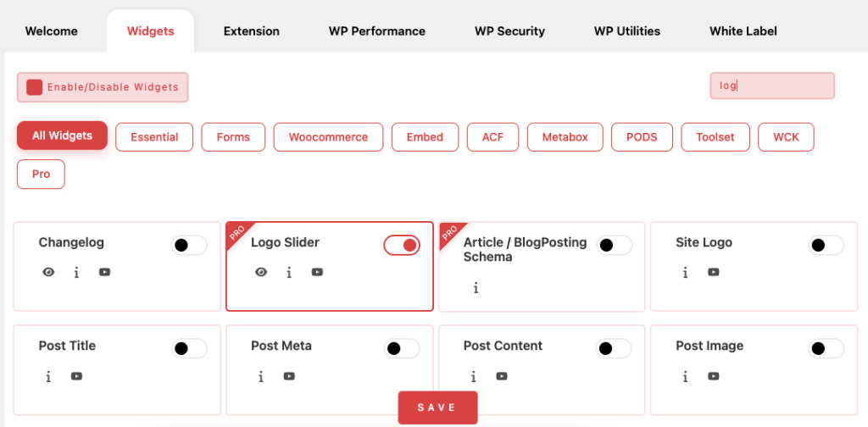Click Article / BlogPosting Schema info icon
Viewport: 868px width, 427px height.
(476, 288)
